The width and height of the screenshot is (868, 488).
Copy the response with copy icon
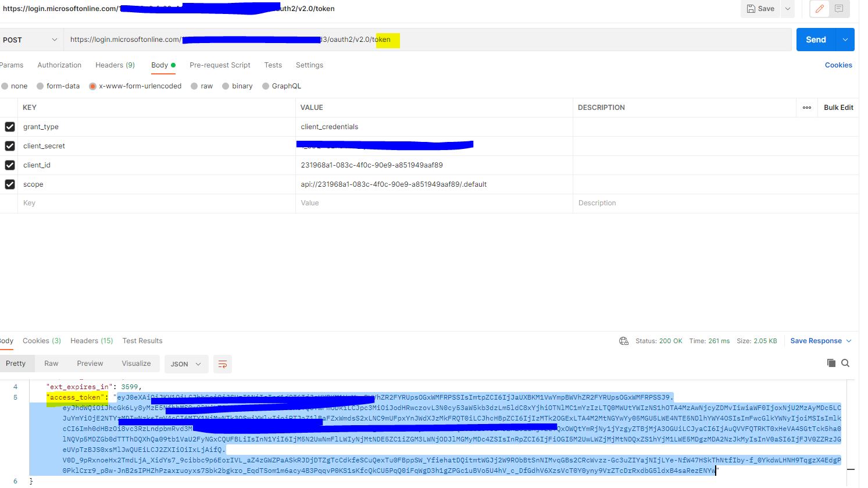coord(831,363)
